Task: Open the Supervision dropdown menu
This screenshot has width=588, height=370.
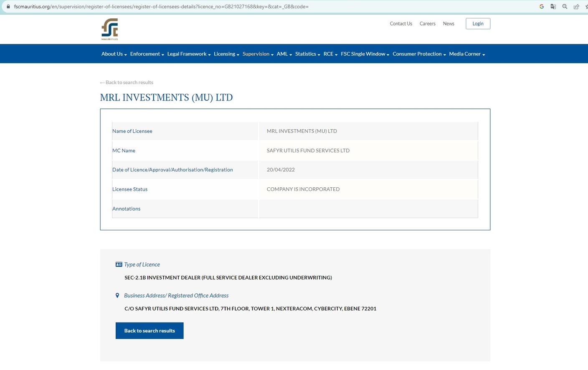Action: [258, 54]
